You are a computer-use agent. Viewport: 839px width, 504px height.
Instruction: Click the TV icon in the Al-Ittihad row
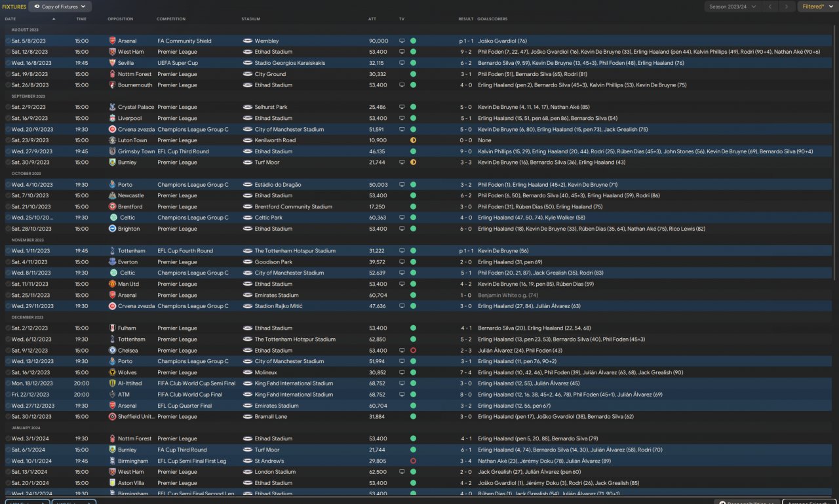402,383
